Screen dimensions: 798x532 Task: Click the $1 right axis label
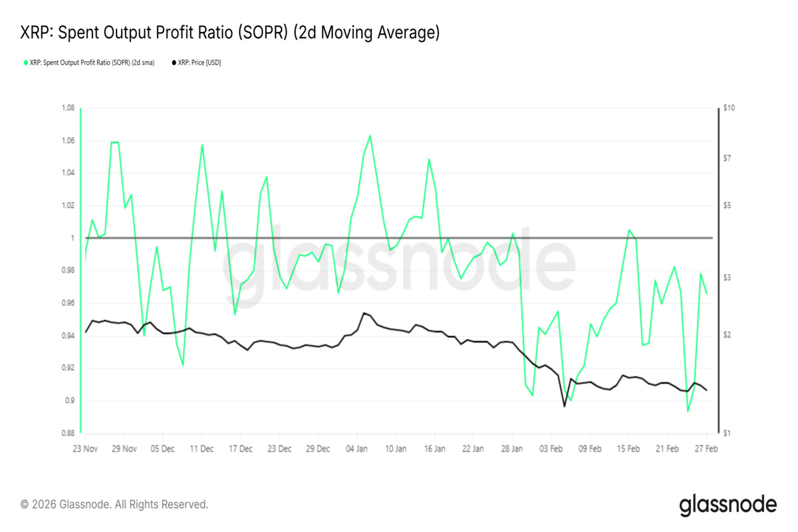click(x=728, y=433)
